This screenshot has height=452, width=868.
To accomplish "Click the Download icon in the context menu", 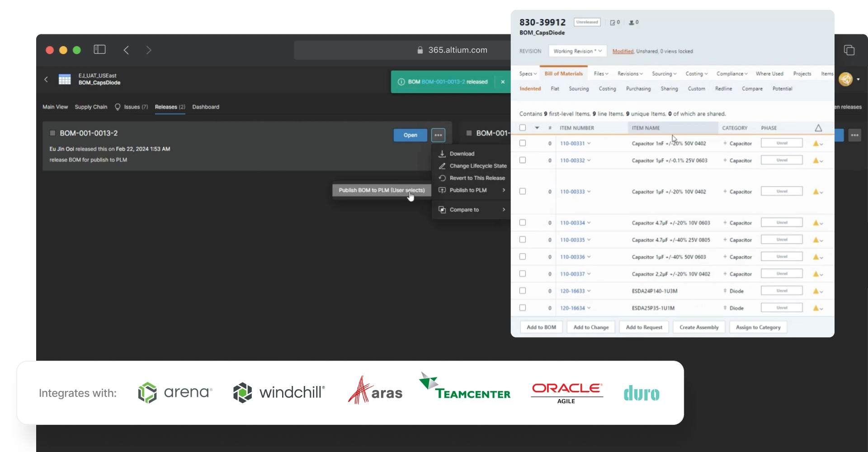I will coord(442,154).
